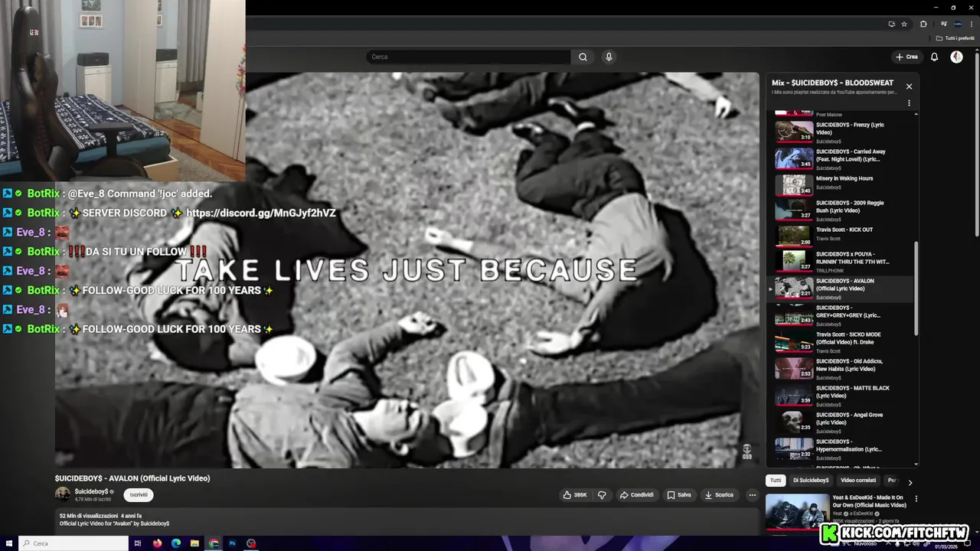The height and width of the screenshot is (551, 980).
Task: Click install/cast screen icon in address bar
Action: coord(891,24)
